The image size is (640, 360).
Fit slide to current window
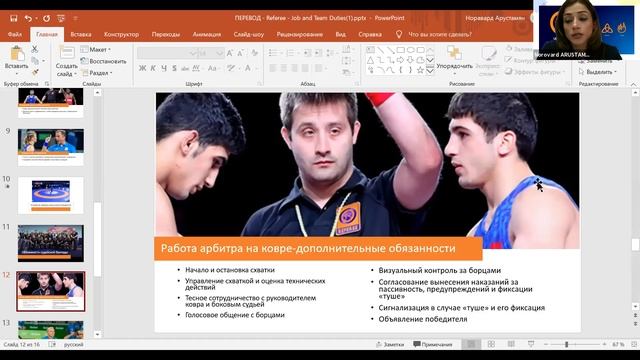point(634,344)
